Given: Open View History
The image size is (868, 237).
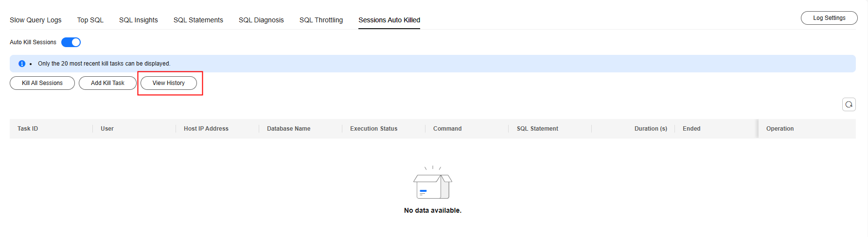Looking at the screenshot, I should pos(169,83).
